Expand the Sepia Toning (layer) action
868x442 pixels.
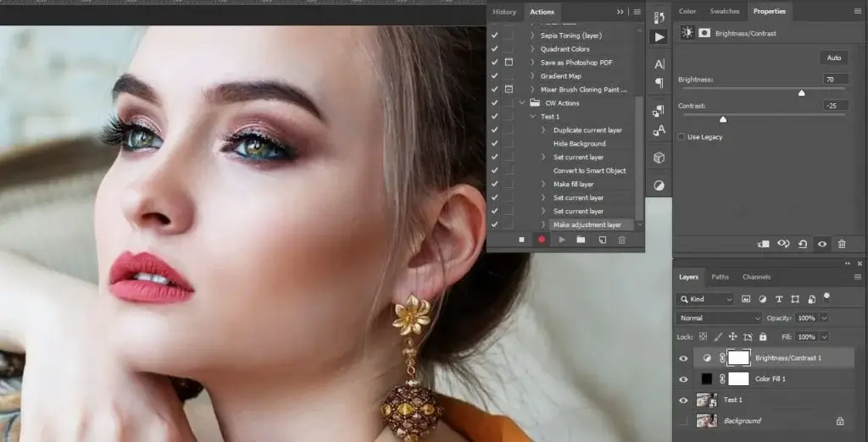[x=532, y=36]
